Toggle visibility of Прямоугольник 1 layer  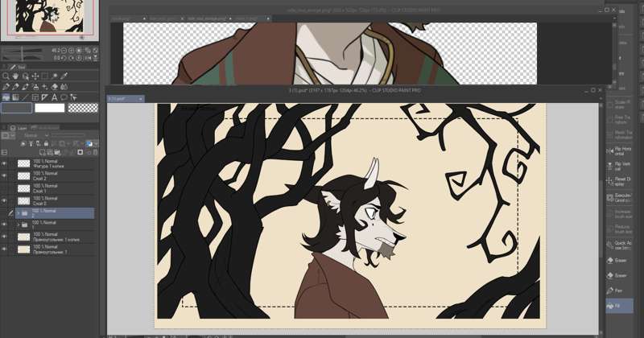(x=4, y=249)
